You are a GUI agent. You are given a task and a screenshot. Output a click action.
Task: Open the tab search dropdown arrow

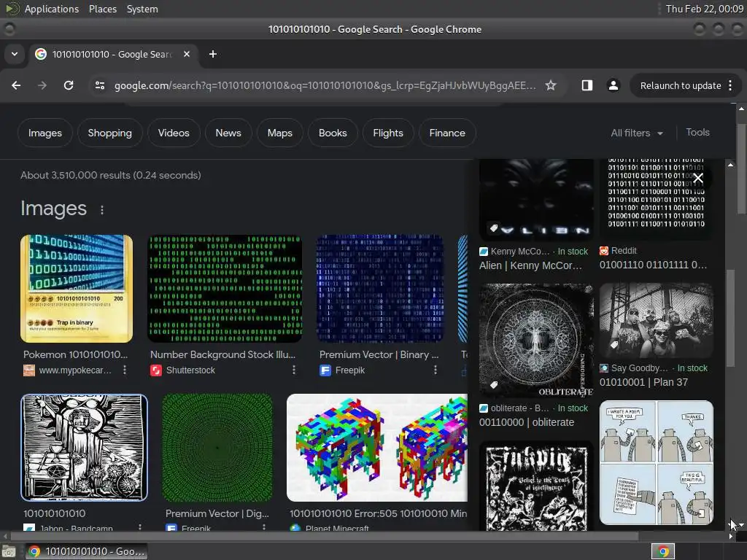pos(15,54)
